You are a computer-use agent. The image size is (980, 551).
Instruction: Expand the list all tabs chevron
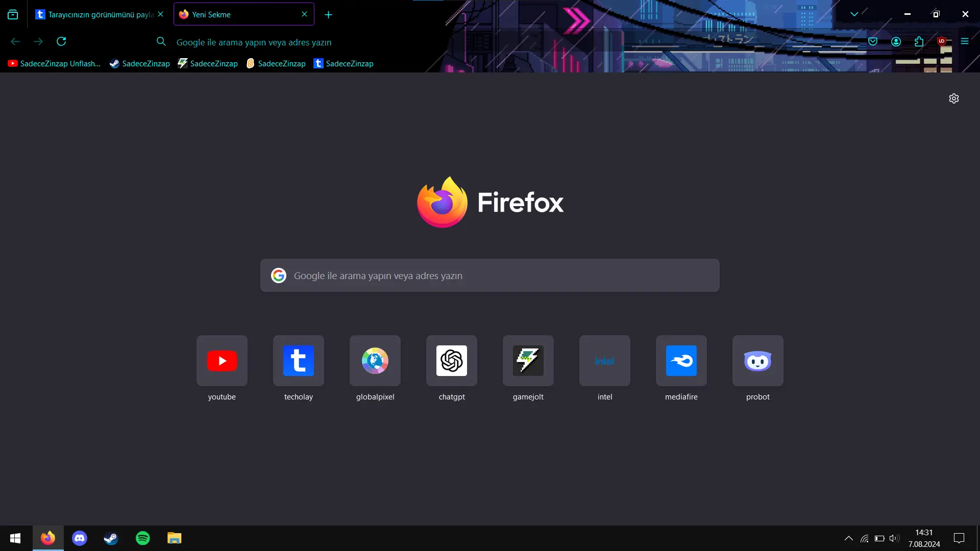point(854,14)
